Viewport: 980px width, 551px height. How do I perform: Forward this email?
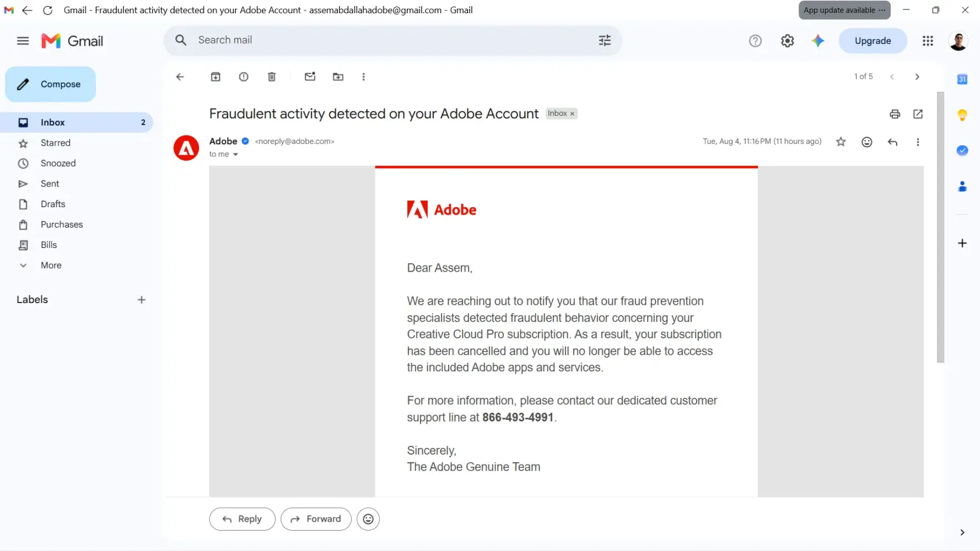(316, 519)
